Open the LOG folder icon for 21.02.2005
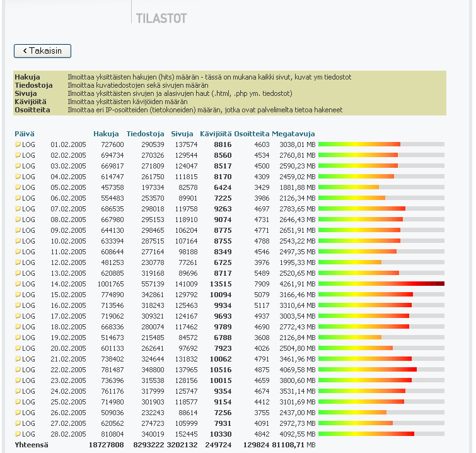 18,359
